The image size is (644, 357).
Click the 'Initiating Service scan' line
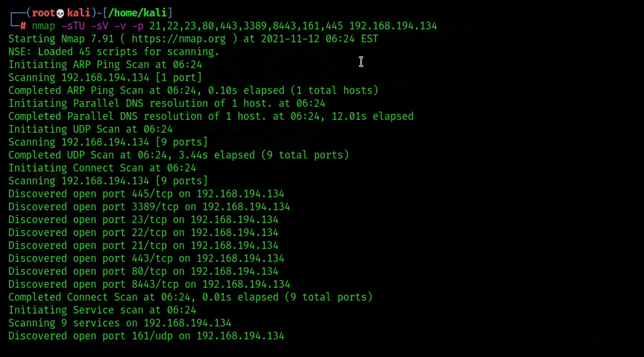[102, 310]
